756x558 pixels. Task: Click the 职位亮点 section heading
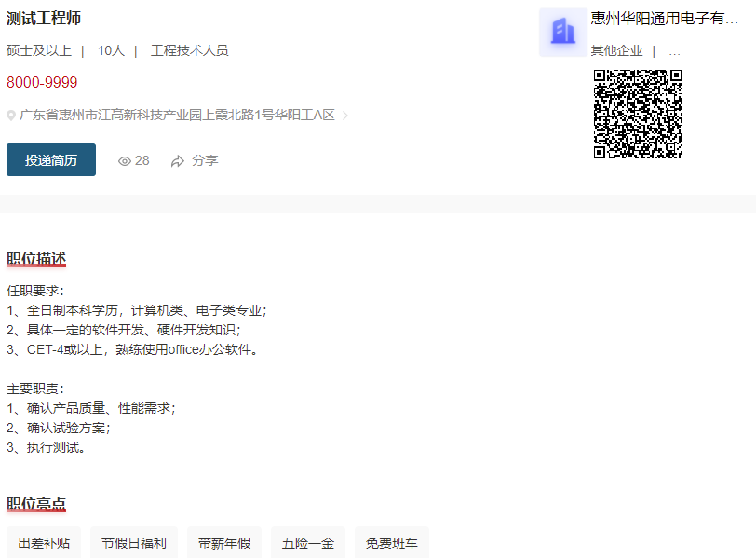(x=36, y=503)
